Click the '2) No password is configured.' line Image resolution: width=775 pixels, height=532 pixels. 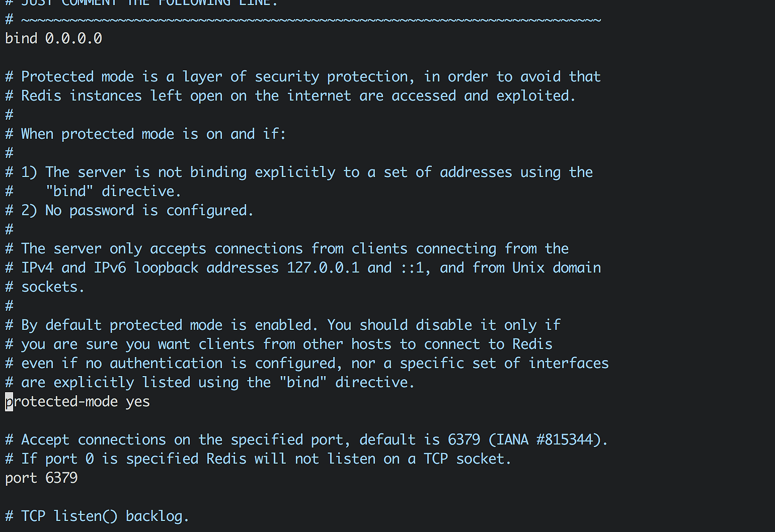tap(137, 211)
